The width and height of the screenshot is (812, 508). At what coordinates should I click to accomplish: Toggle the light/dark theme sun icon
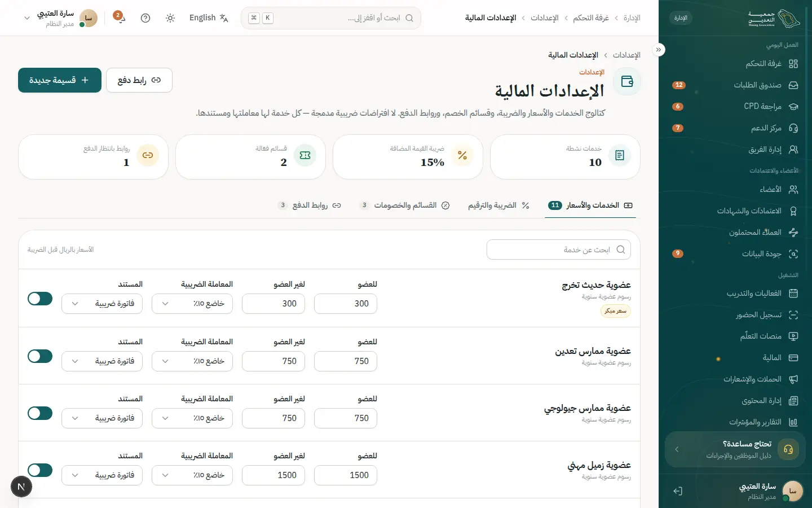coord(170,18)
